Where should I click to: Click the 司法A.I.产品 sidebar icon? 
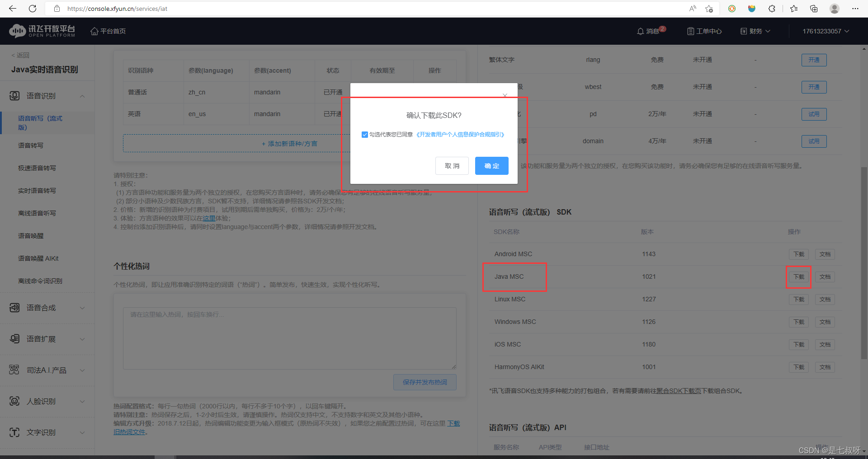pyautogui.click(x=14, y=370)
